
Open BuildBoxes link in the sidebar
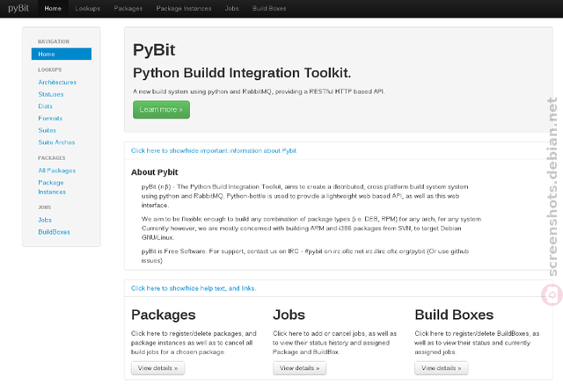pyautogui.click(x=55, y=232)
